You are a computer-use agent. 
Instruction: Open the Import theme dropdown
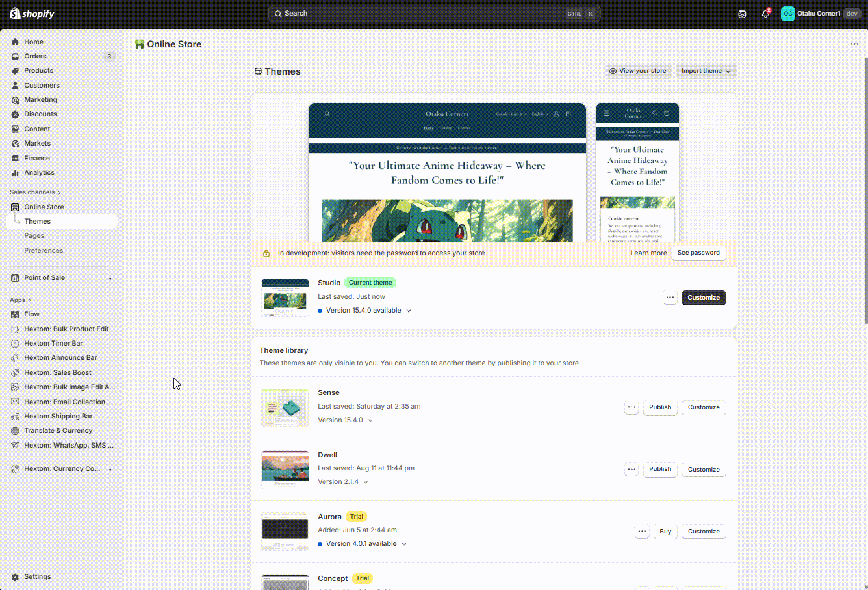click(x=706, y=71)
